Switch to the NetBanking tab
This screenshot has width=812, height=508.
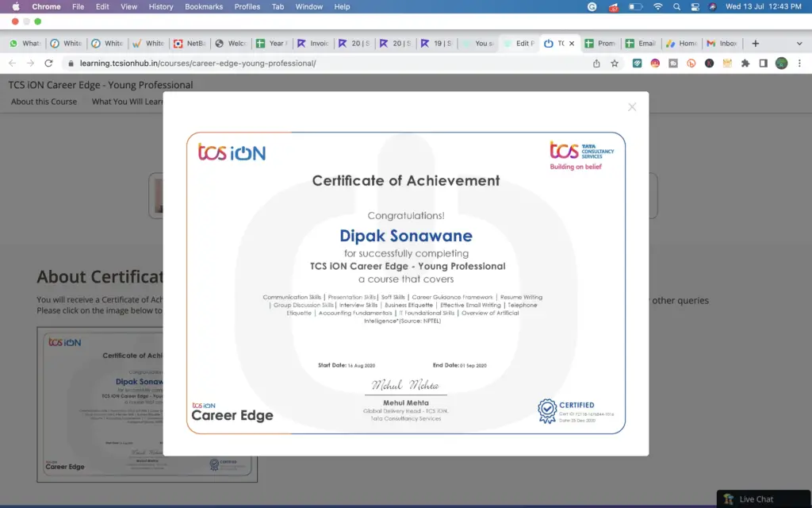(190, 44)
